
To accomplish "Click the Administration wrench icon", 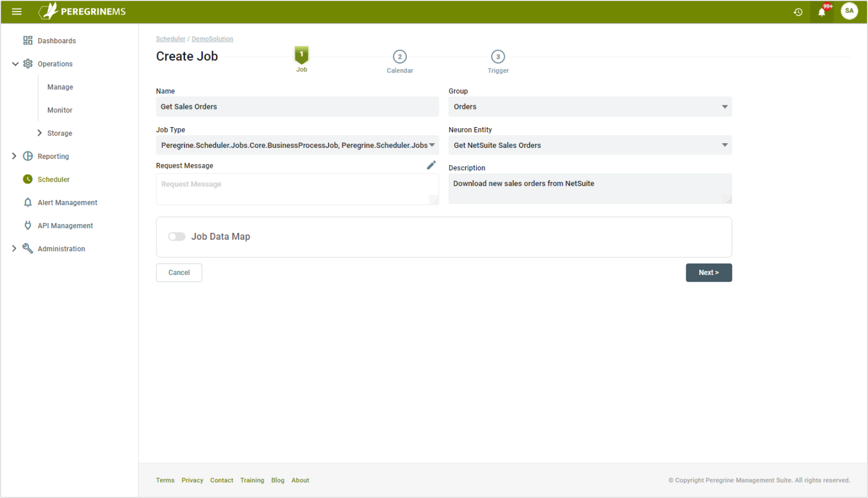I will (28, 248).
